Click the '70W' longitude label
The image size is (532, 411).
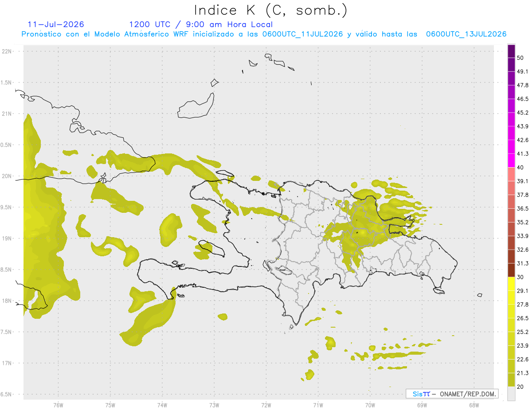pos(370,405)
